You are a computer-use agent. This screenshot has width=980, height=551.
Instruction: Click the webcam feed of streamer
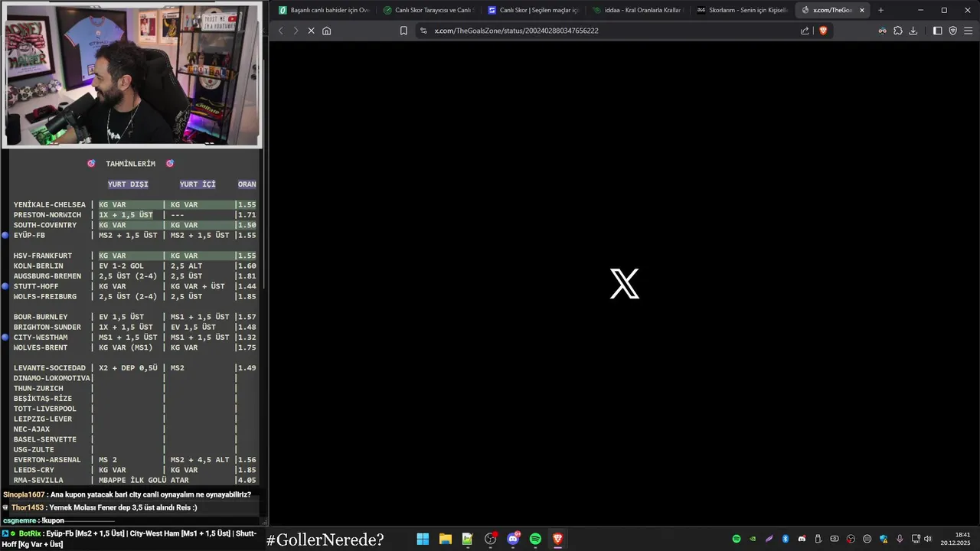tap(132, 74)
